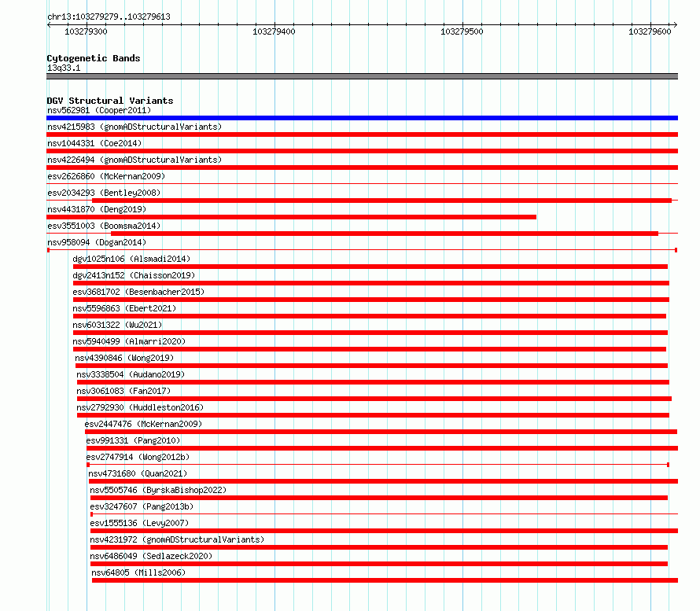Click chr13:103279279..103279613 region label
This screenshot has height=611, width=700.
point(109,17)
